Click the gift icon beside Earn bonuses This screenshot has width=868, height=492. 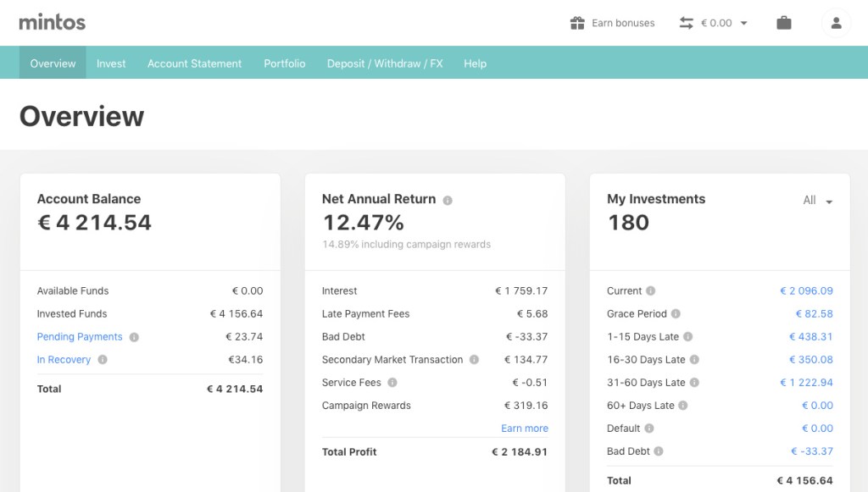tap(577, 23)
